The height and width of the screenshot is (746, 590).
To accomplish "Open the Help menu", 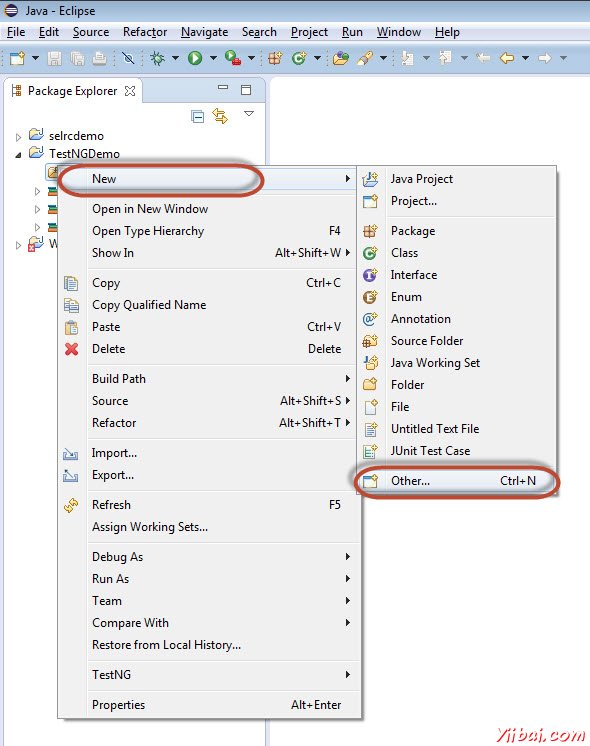I will [447, 32].
